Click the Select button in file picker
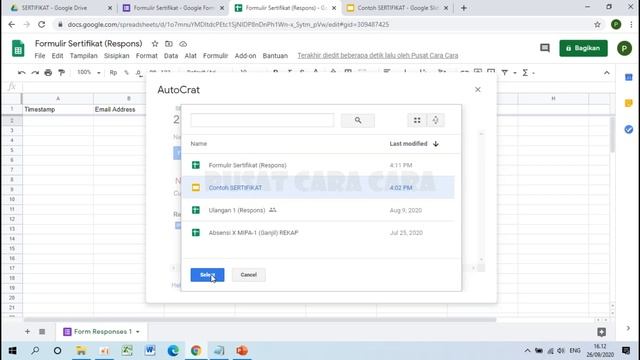Screen dimensions: 640x360 coord(207,275)
